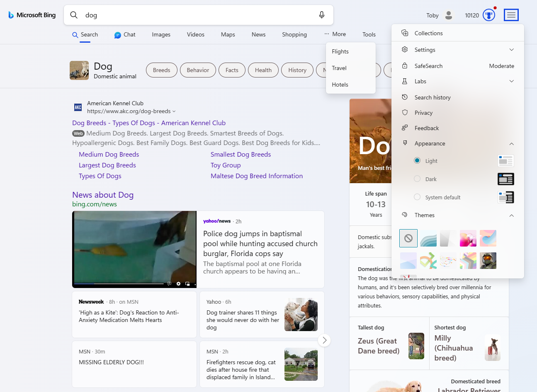Open video settings gear on news video
The image size is (537, 392).
pyautogui.click(x=178, y=284)
